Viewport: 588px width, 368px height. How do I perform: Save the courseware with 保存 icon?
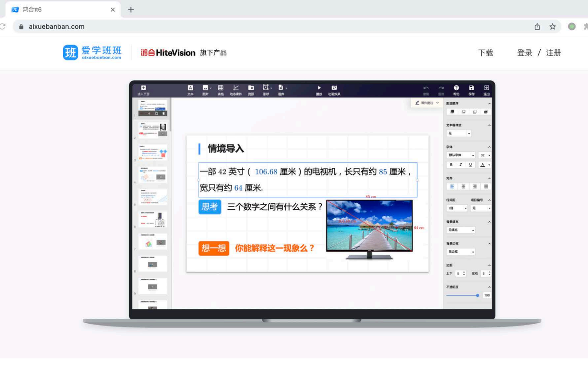pos(471,89)
